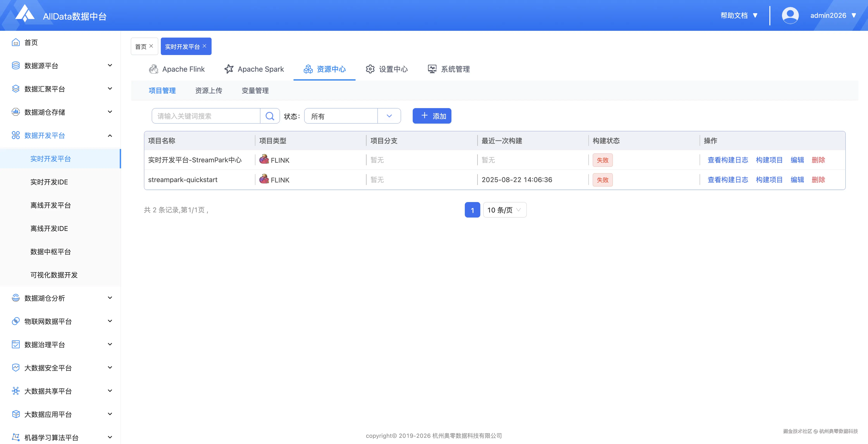Expand the 物联网数据平台 menu chevron
868x444 pixels.
click(x=110, y=321)
